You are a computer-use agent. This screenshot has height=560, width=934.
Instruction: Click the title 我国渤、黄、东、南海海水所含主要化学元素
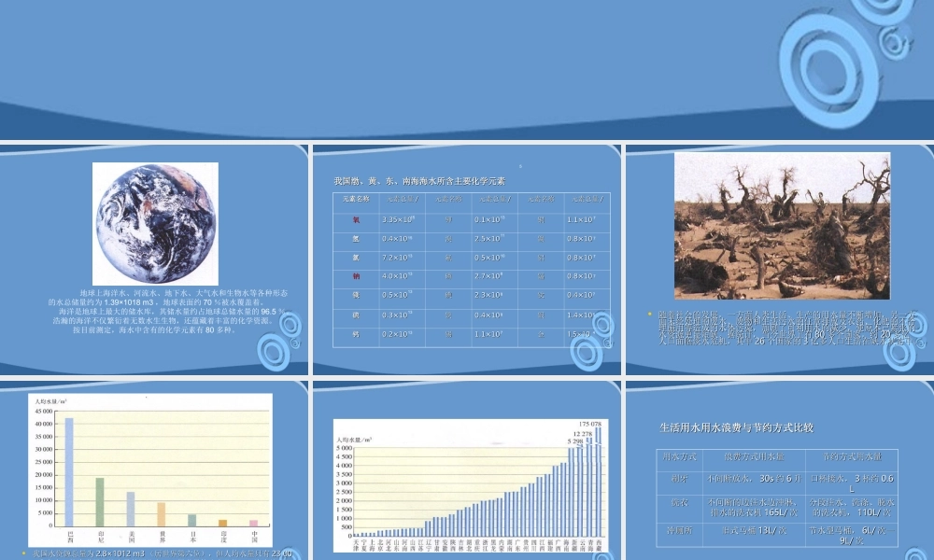click(419, 181)
